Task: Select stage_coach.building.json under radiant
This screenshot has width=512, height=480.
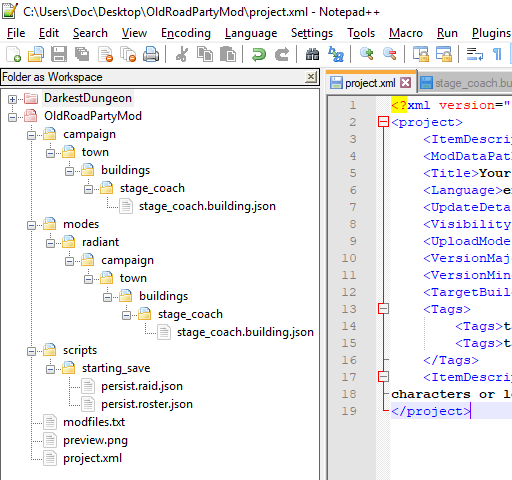Action: tap(245, 332)
